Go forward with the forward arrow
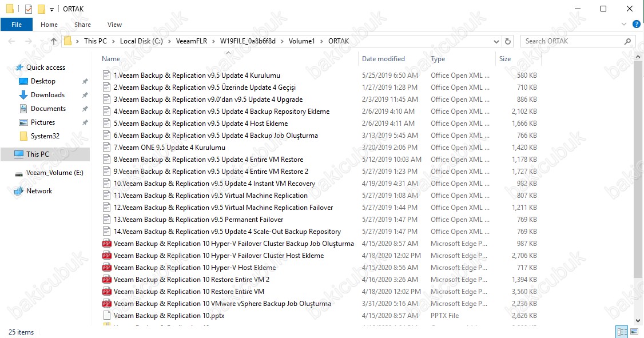644x338 pixels. tap(29, 41)
